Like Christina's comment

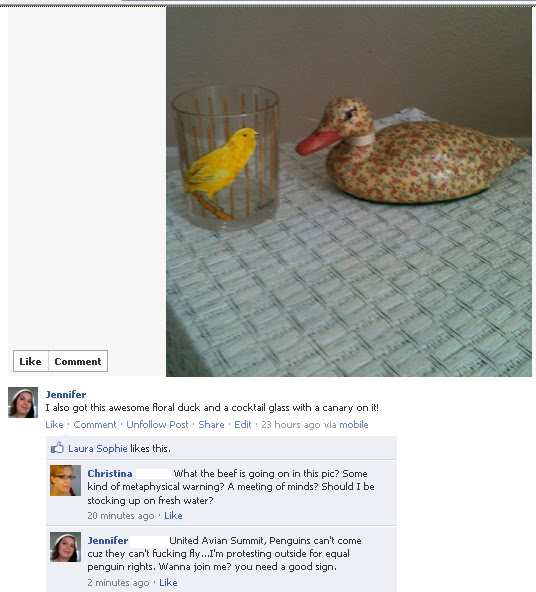pos(173,516)
